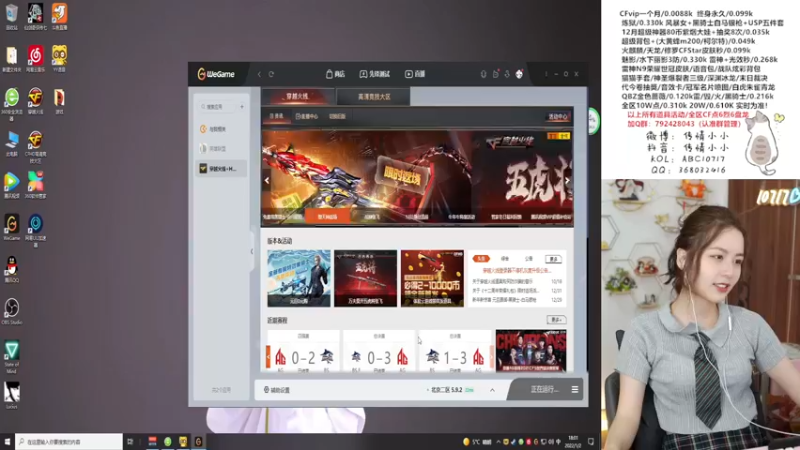Select the 穿越火线 game in the sidebar
Viewport: 800px width, 450px height.
220,168
